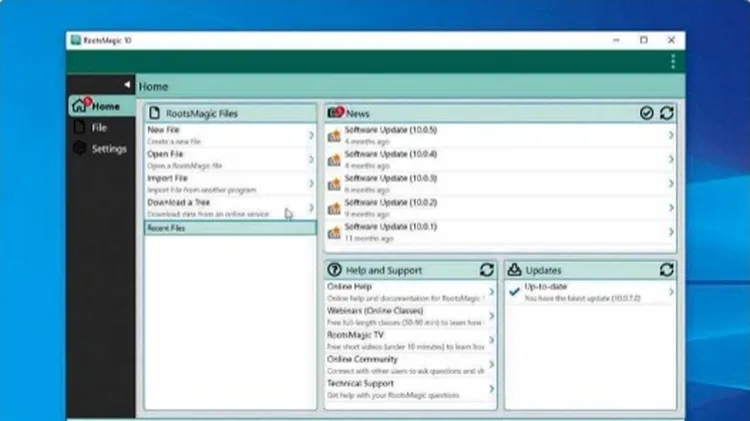The image size is (750, 421).
Task: Click Import File entry
Action: pos(230,184)
